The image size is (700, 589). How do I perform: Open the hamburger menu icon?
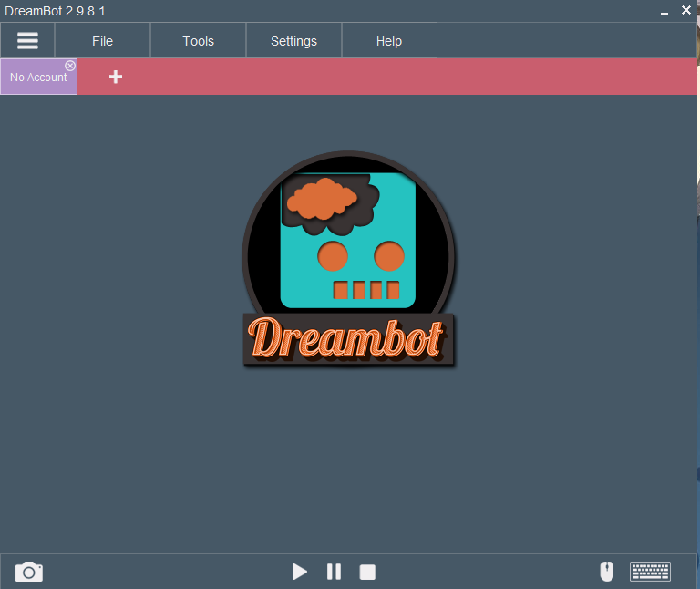pyautogui.click(x=27, y=41)
